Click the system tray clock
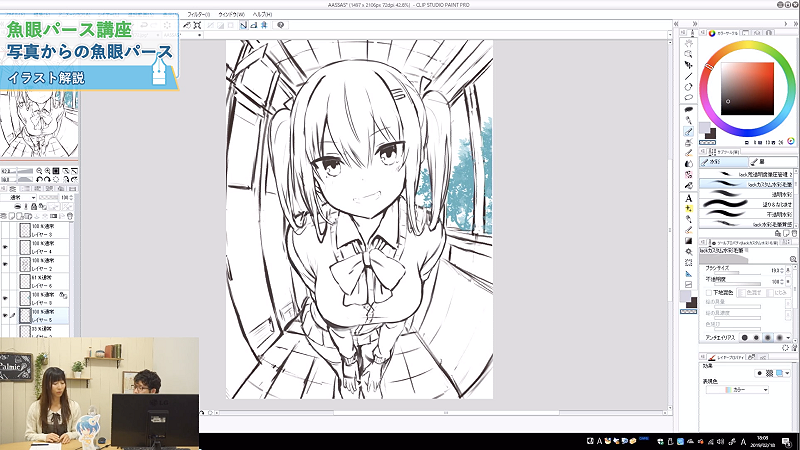The image size is (800, 450). tap(762, 441)
